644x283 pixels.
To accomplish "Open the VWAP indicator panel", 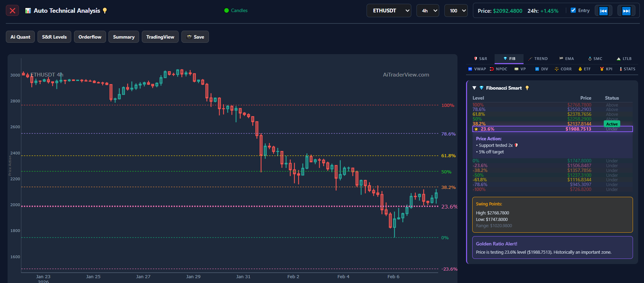I will point(477,69).
